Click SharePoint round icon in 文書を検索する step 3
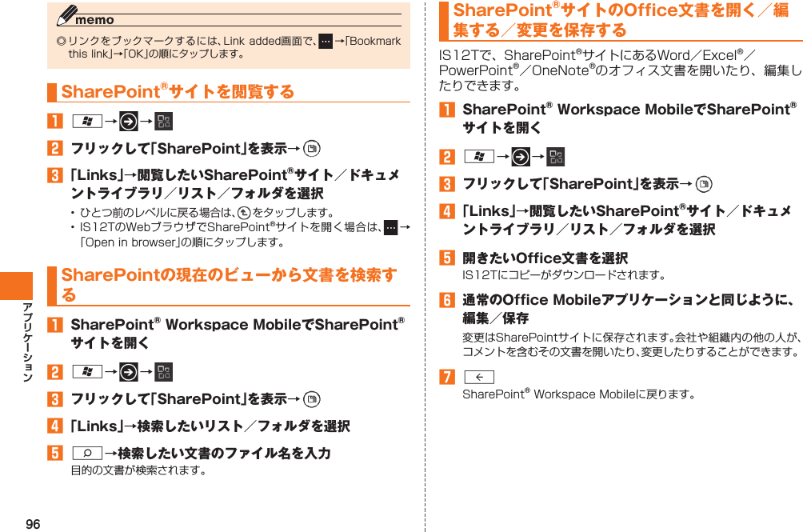 311,399
